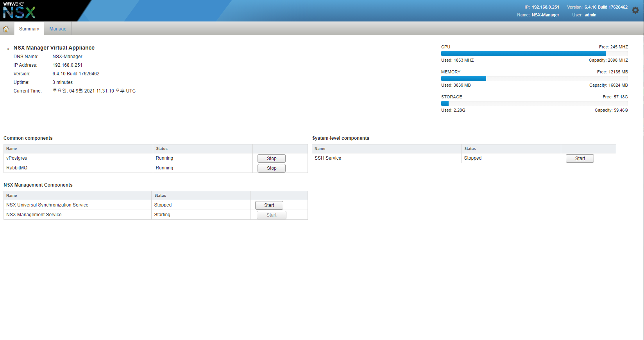The width and height of the screenshot is (644, 340).
Task: Select the SSH Service name cell
Action: [x=386, y=158]
